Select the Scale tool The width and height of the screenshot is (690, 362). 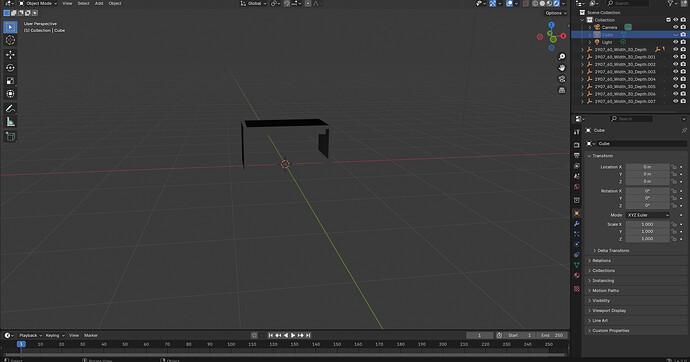click(10, 81)
